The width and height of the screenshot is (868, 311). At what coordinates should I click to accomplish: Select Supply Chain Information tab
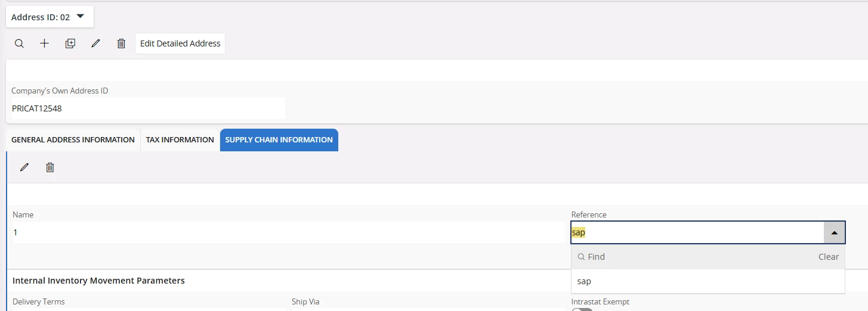pyautogui.click(x=279, y=140)
